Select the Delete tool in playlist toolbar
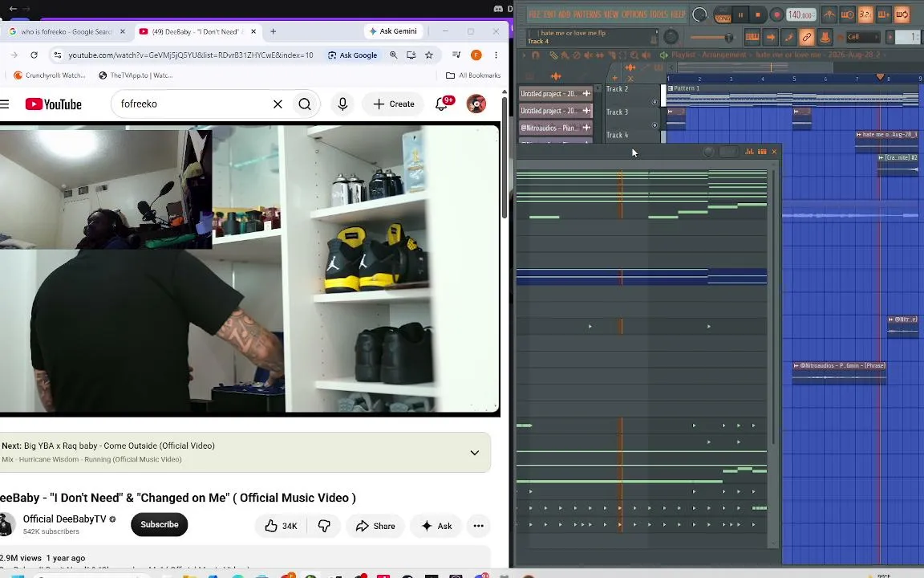The image size is (924, 578). (577, 55)
